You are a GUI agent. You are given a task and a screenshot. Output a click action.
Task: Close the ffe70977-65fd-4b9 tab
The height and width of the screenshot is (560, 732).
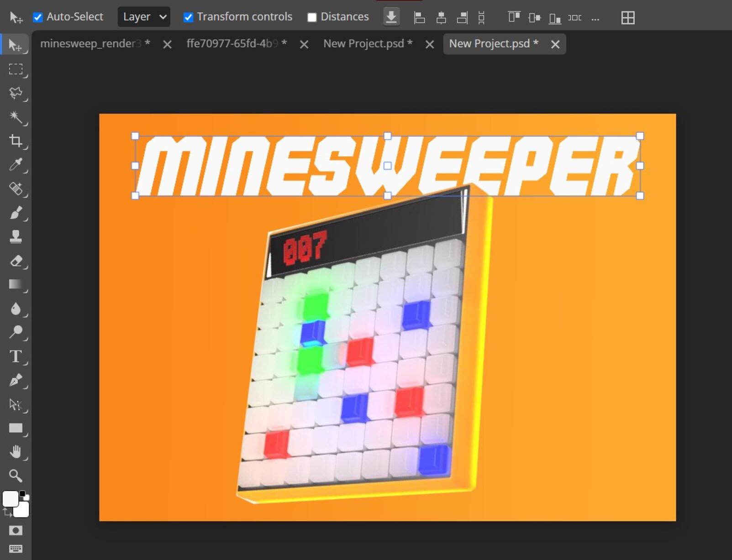(304, 44)
